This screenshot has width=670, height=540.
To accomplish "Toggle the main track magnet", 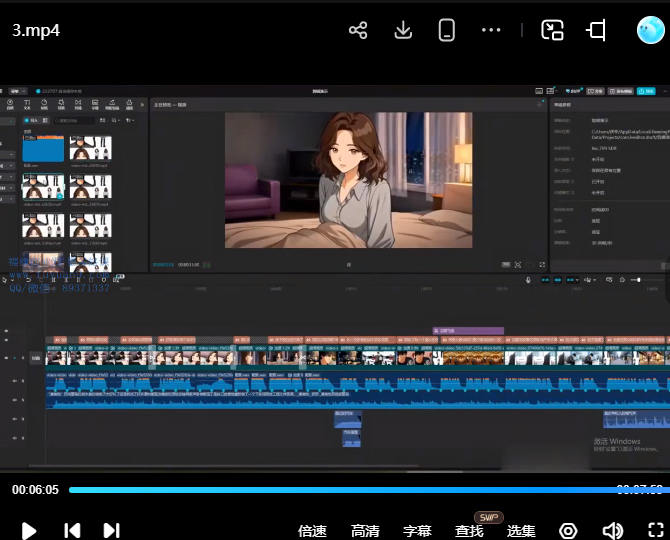I will point(545,280).
